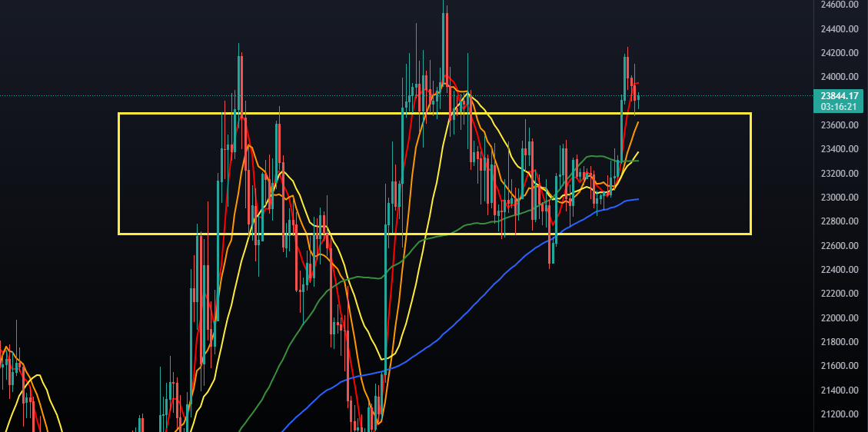Image resolution: width=868 pixels, height=432 pixels.
Task: Click the 22200.00 price scale label
Action: pos(840,294)
